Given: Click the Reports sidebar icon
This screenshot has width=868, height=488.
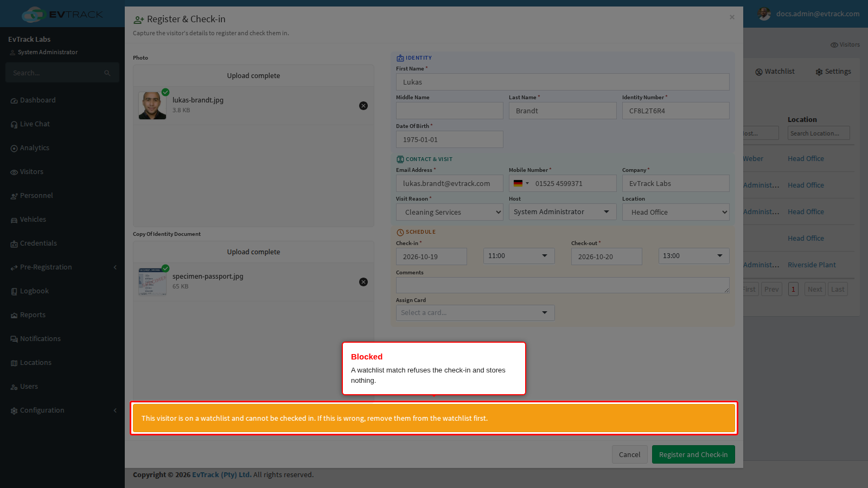Looking at the screenshot, I should [14, 316].
